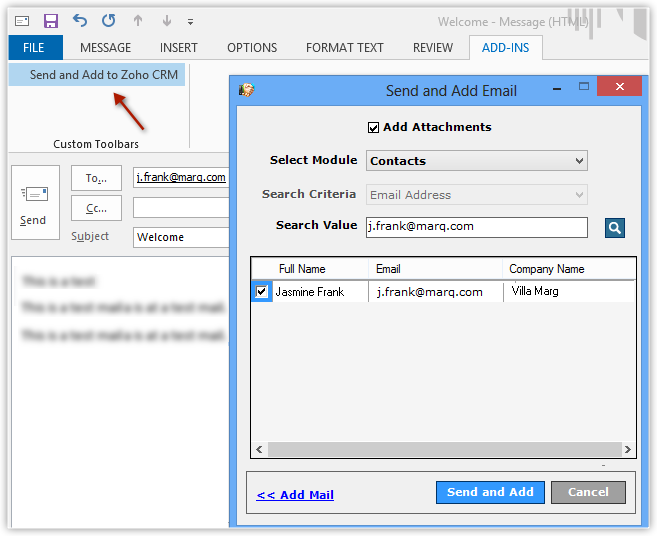This screenshot has width=657, height=536.
Task: Click the Next Item down arrow icon
Action: [x=165, y=20]
